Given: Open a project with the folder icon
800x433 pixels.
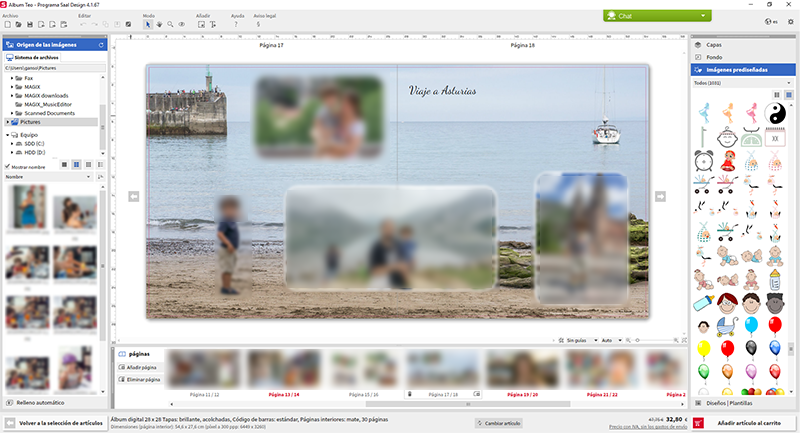Looking at the screenshot, I should point(18,24).
